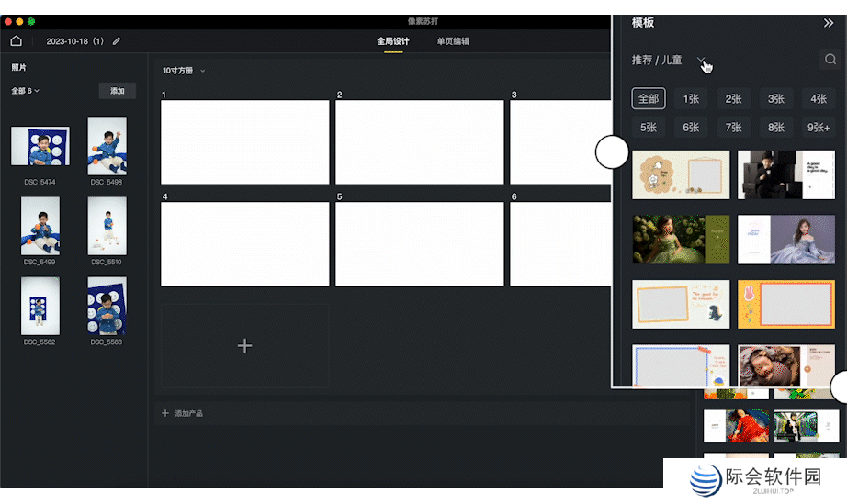The image size is (847, 504).
Task: Click the pencil icon to rename project
Action: pos(117,41)
